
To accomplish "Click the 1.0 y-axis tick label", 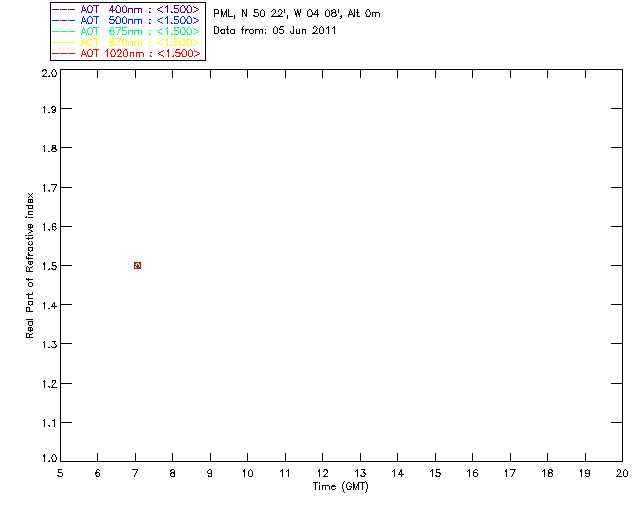I will 50,459.
